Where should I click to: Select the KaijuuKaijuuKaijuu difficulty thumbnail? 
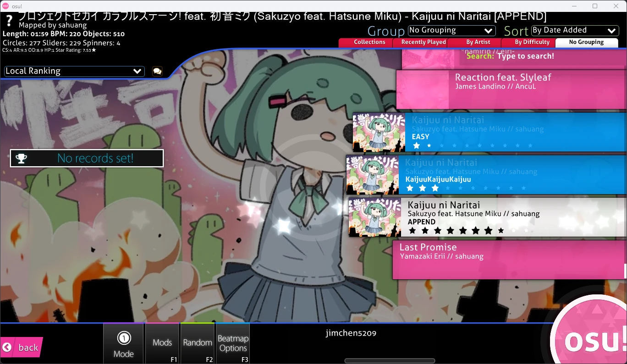[373, 175]
